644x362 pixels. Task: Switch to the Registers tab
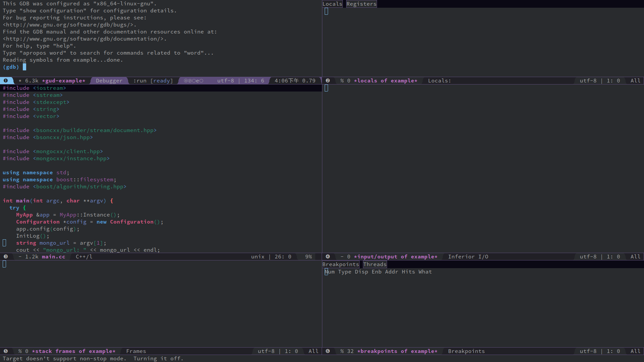361,4
